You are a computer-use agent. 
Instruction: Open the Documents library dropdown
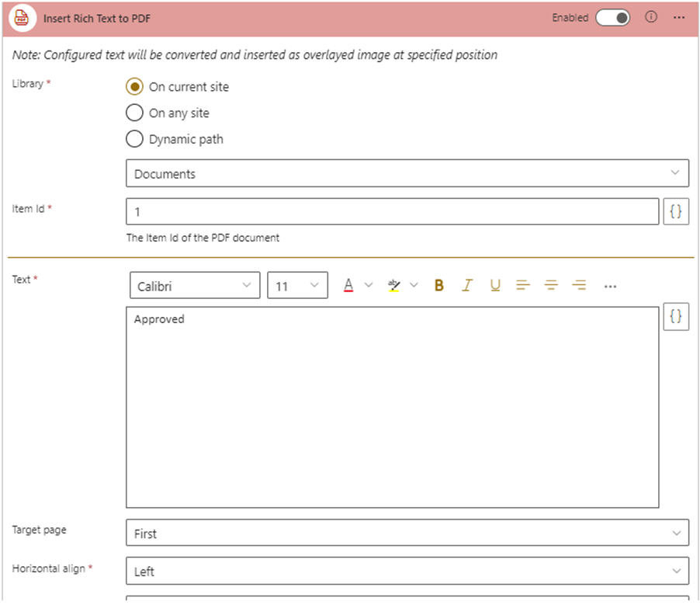(407, 174)
